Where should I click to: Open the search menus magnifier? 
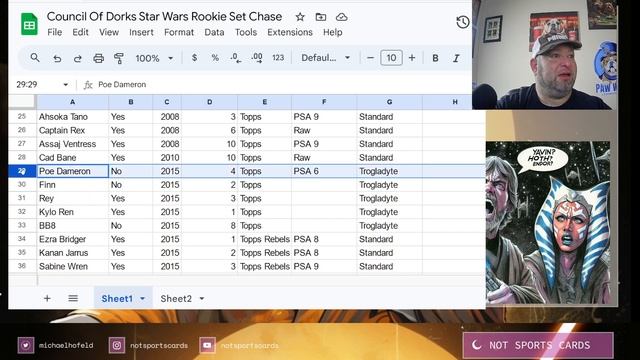(x=35, y=58)
